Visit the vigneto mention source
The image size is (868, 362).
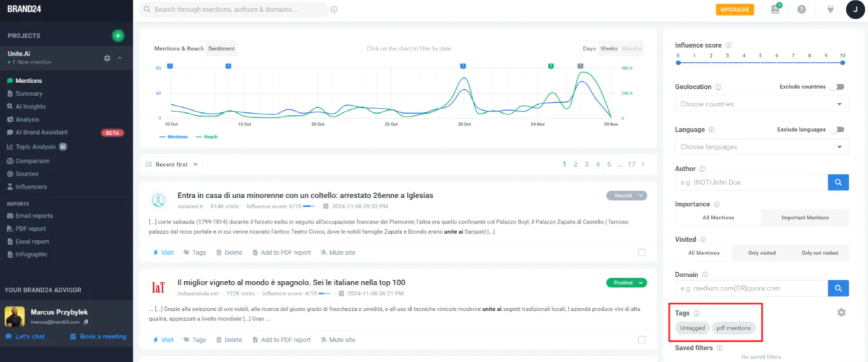(x=163, y=340)
